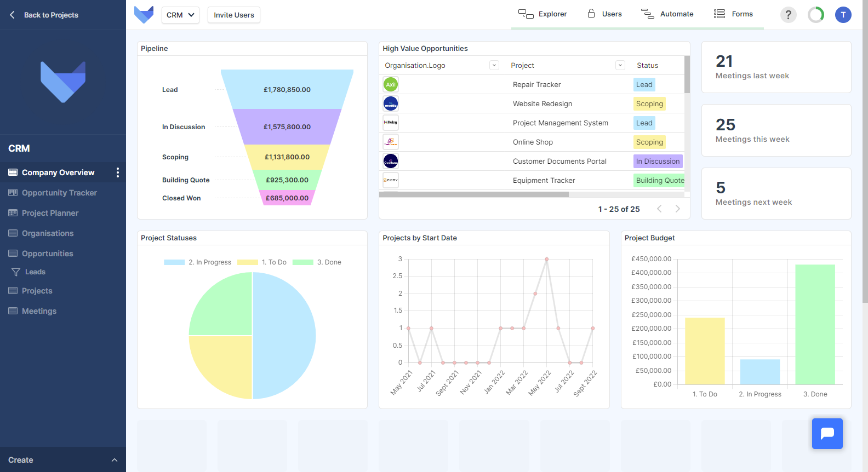The width and height of the screenshot is (868, 472).
Task: Click the circular progress indicator icon
Action: pyautogui.click(x=815, y=15)
